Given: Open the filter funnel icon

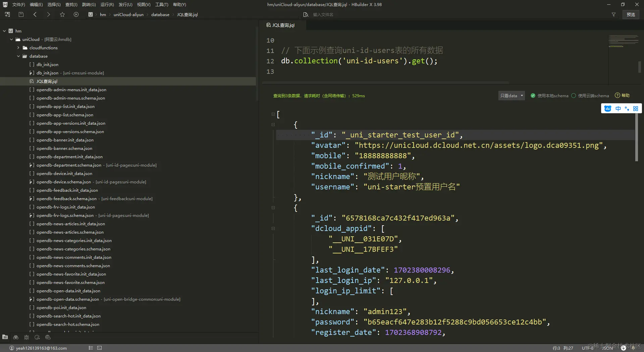Looking at the screenshot, I should [613, 14].
